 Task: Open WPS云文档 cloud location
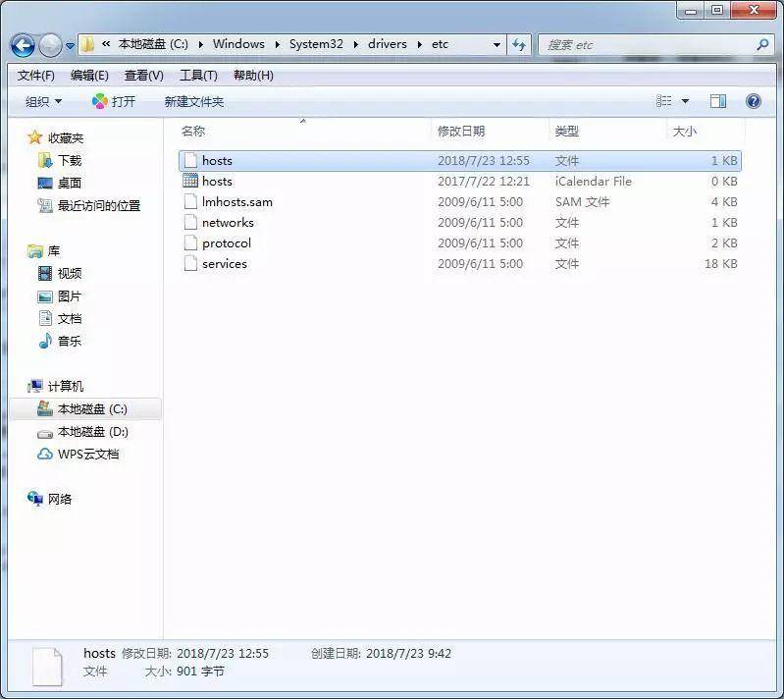click(x=78, y=454)
